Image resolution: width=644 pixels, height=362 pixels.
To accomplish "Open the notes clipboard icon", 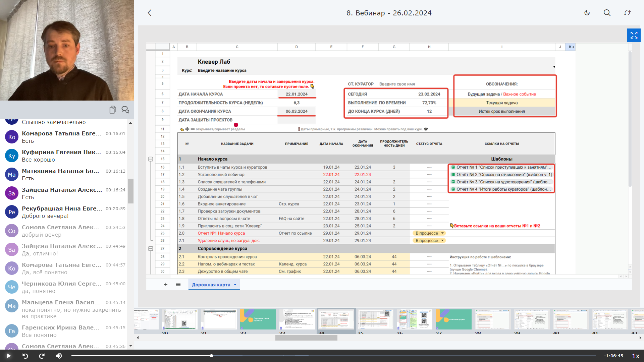I will coord(113,110).
